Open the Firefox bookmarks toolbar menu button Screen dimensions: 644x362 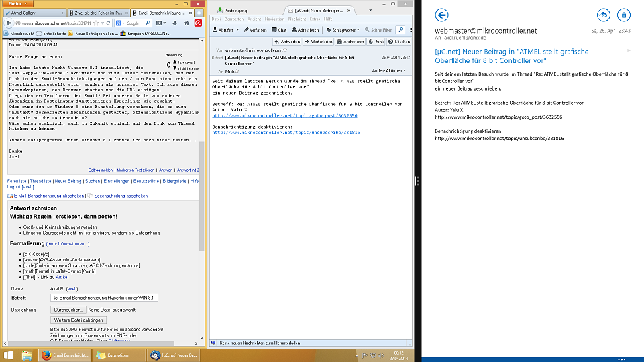[160, 23]
